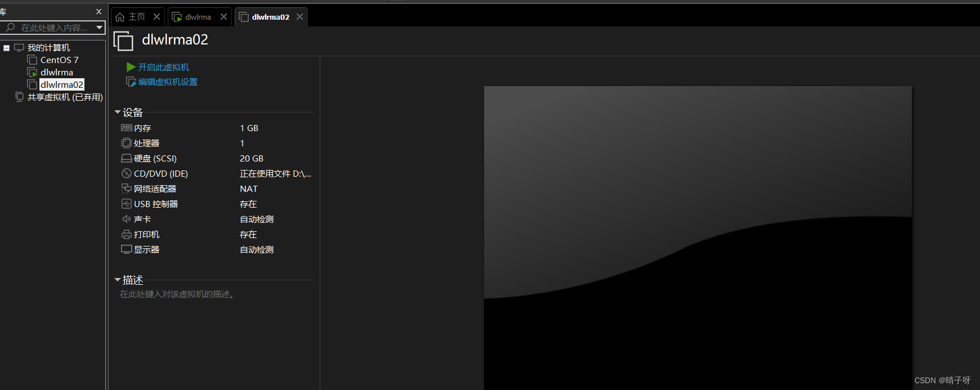Viewport: 980px width, 390px height.
Task: Click the running VM icon on dlwlrma tab
Action: tap(177, 17)
